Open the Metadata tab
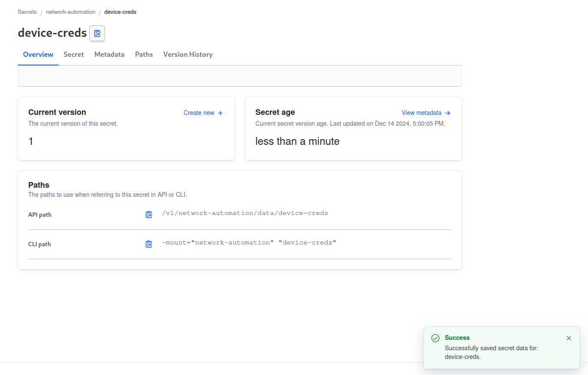 coord(109,55)
